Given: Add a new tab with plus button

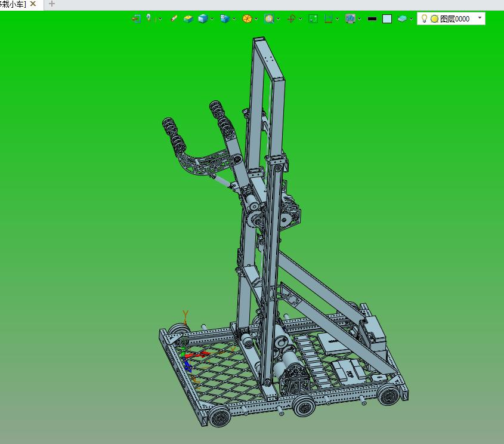Looking at the screenshot, I should point(52,4).
